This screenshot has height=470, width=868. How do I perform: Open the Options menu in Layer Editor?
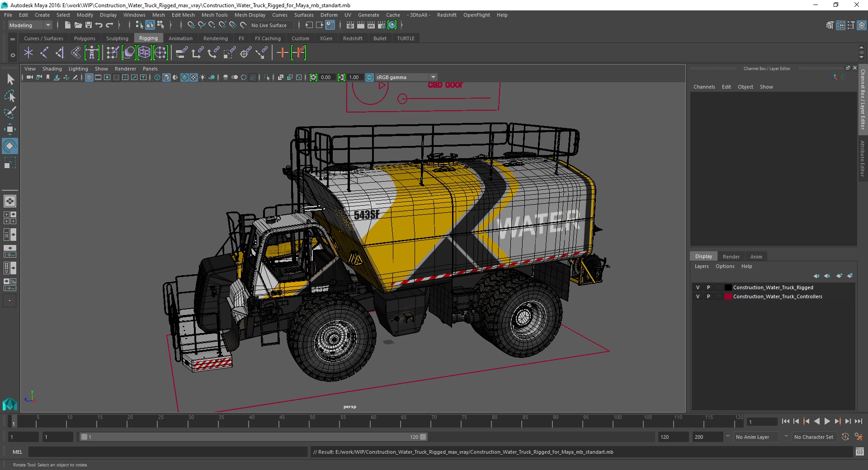click(725, 266)
